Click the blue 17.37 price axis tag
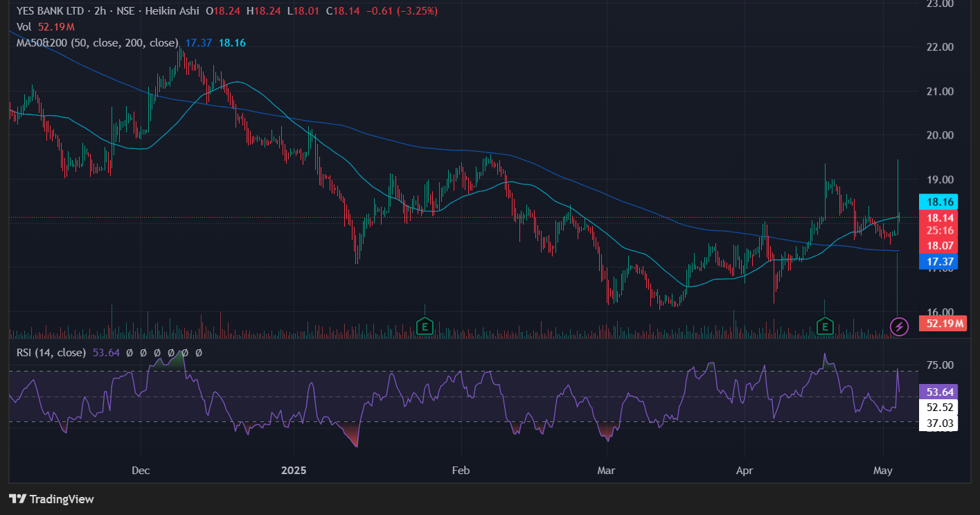This screenshot has width=980, height=515. (x=938, y=261)
